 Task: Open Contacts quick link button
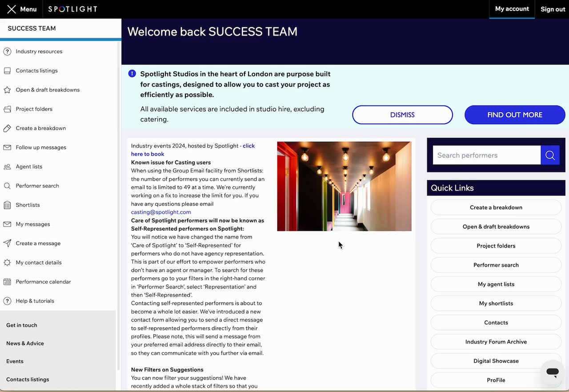pyautogui.click(x=496, y=323)
